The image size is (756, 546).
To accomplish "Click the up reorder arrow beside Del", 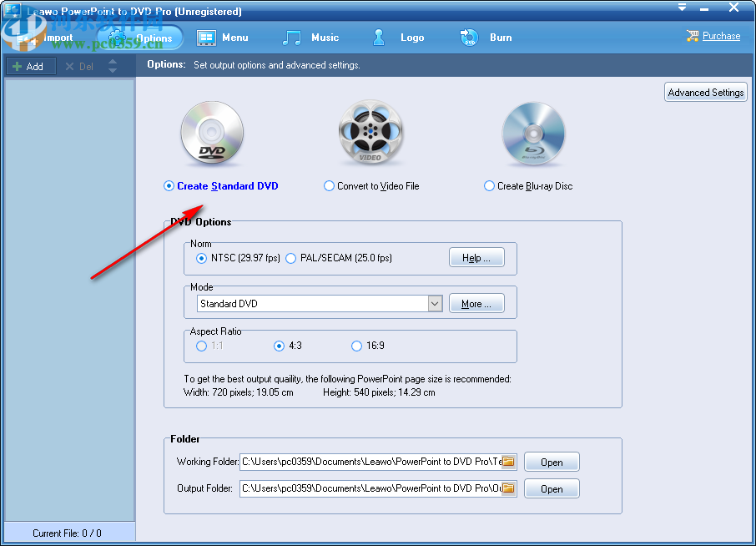I will (113, 62).
